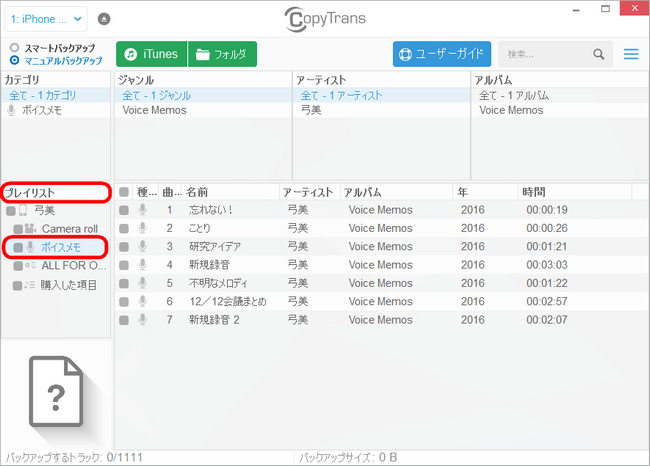Open the 購入した項目 playlist
This screenshot has height=466, width=650.
point(68,285)
